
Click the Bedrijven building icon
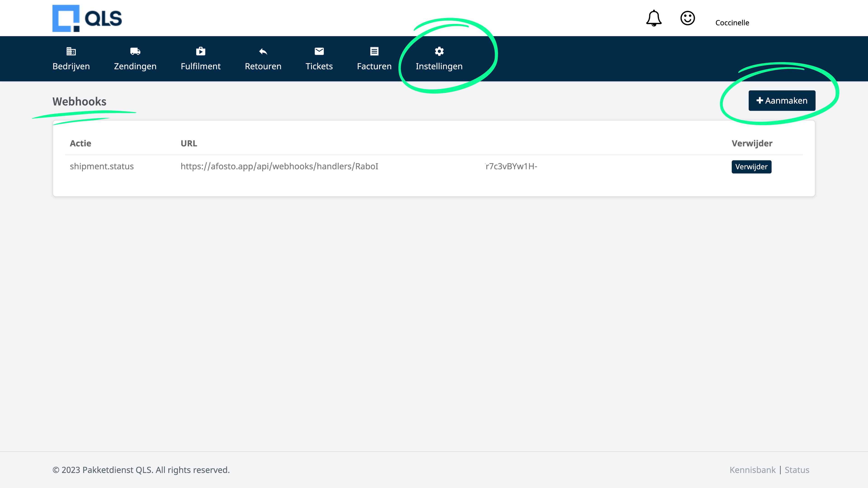tap(71, 51)
